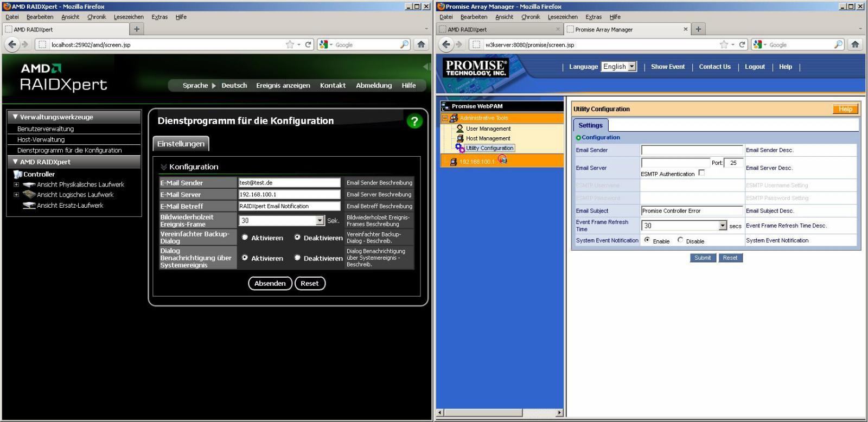Collapse the Konfiguration section chevron
Viewport: 868px width, 422px height.
pos(163,167)
